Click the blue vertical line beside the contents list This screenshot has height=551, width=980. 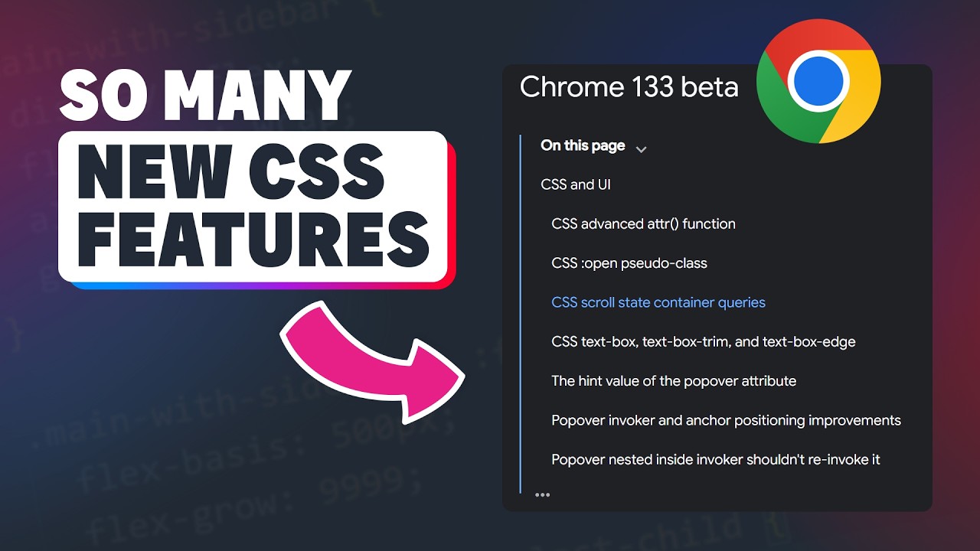tap(521, 314)
